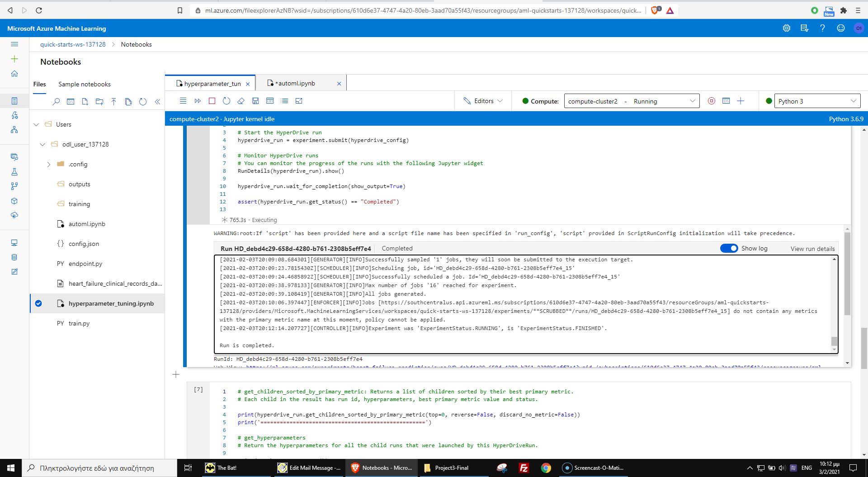Viewport: 868px width, 477px height.
Task: Open Designer in the left navigation
Action: pyautogui.click(x=14, y=130)
